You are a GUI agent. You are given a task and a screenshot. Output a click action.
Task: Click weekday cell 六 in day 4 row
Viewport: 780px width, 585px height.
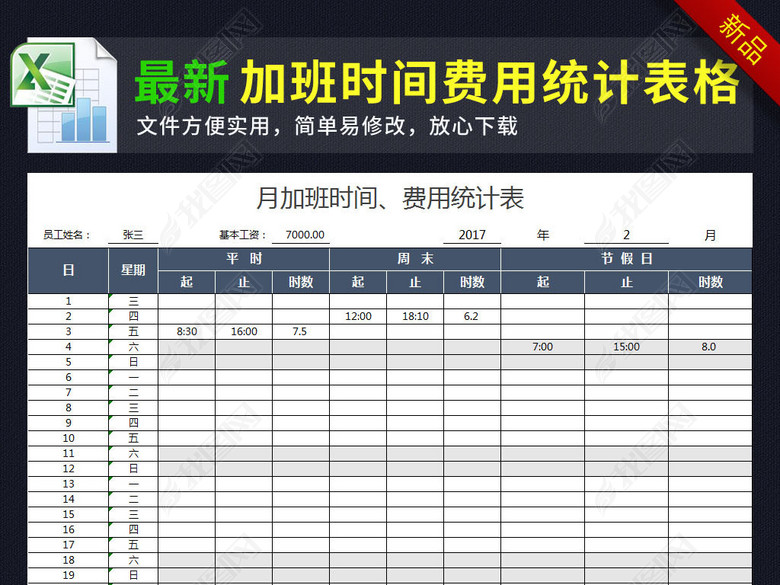[x=133, y=347]
